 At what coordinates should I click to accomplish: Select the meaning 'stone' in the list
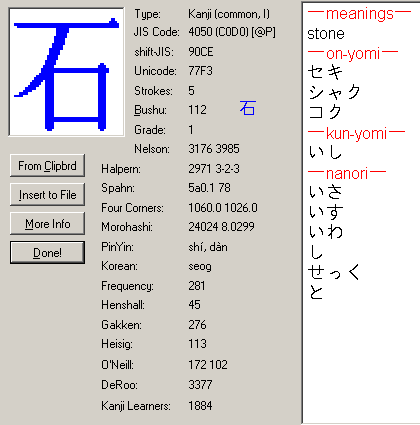(326, 34)
